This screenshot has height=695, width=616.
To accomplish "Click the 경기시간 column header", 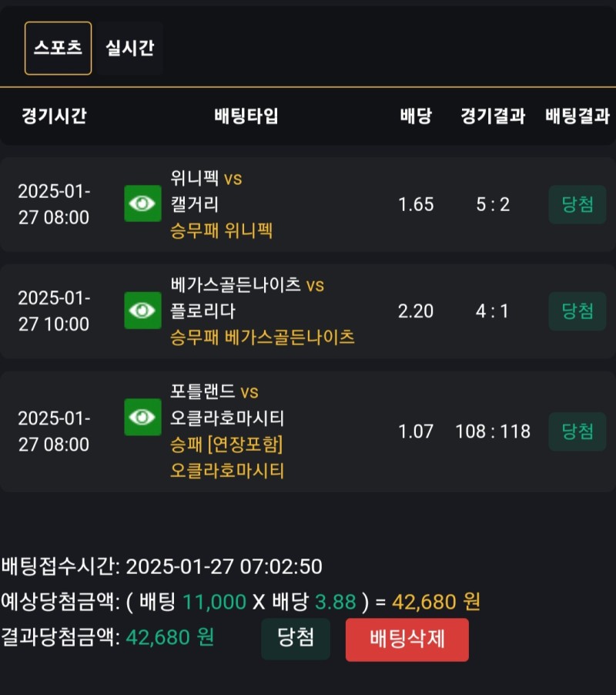I will click(54, 116).
